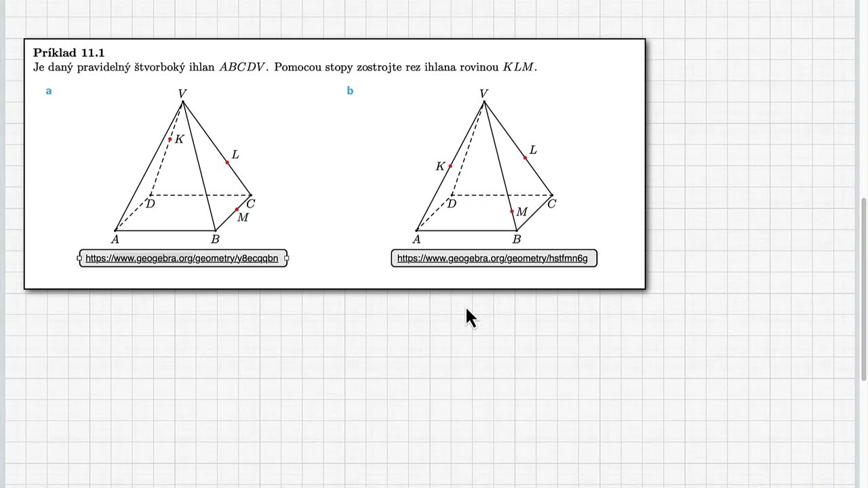The height and width of the screenshot is (488, 868).
Task: Click the right selection handle of the y8ecqgbn link box
Action: point(287,258)
